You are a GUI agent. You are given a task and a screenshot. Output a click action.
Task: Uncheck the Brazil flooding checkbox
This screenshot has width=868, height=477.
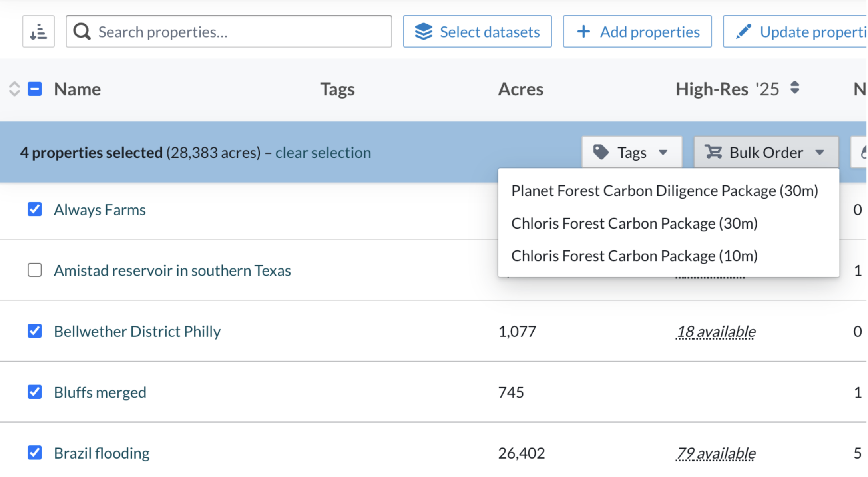click(35, 453)
